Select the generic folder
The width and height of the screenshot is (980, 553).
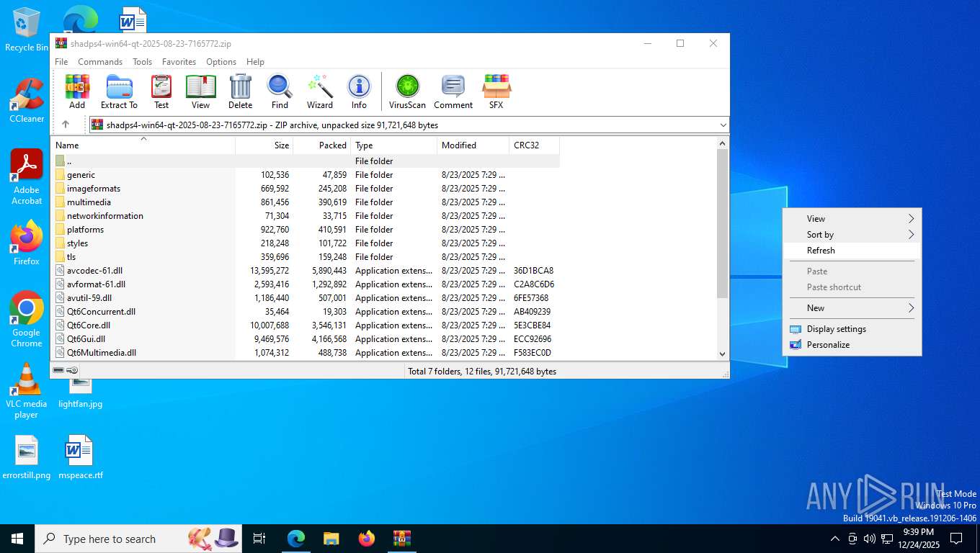click(306, 175)
